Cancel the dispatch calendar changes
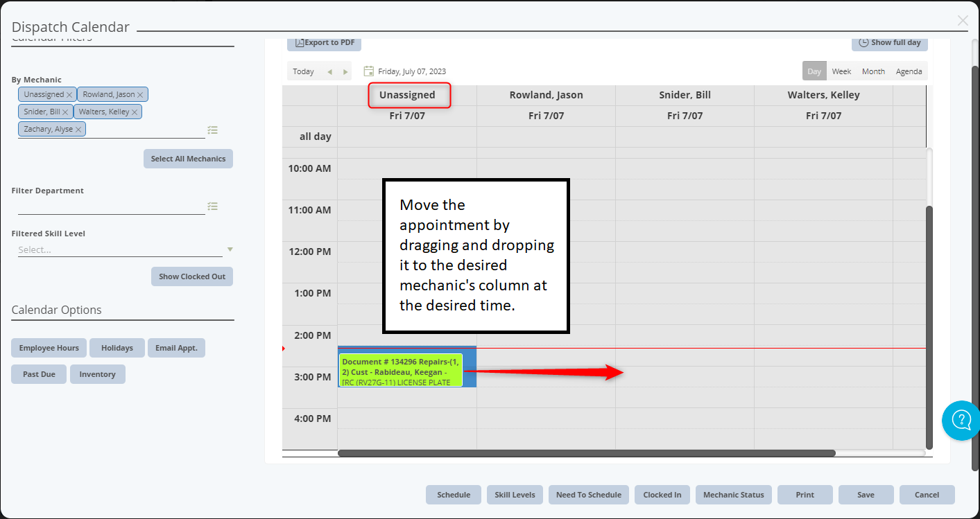 tap(927, 495)
